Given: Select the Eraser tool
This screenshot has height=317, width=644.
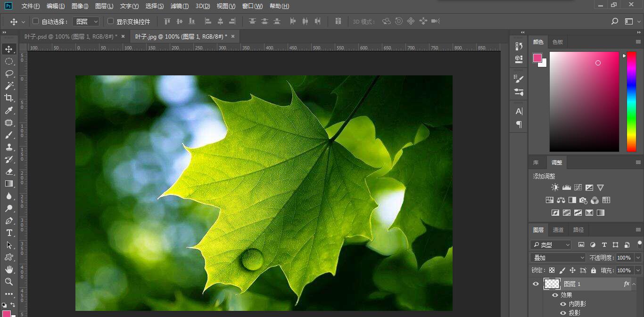Looking at the screenshot, I should [x=9, y=171].
